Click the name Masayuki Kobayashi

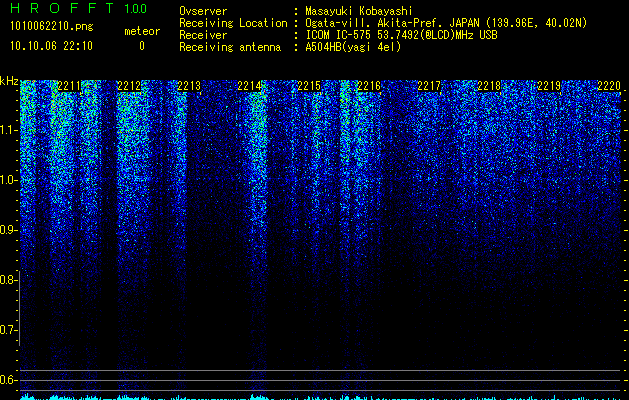pos(359,11)
